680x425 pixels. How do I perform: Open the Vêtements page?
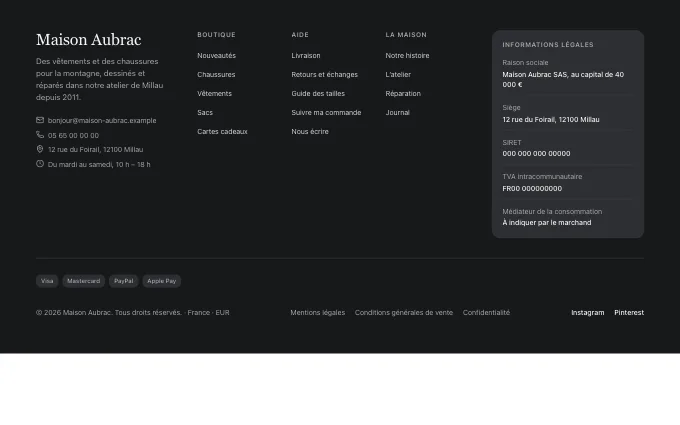pyautogui.click(x=214, y=94)
